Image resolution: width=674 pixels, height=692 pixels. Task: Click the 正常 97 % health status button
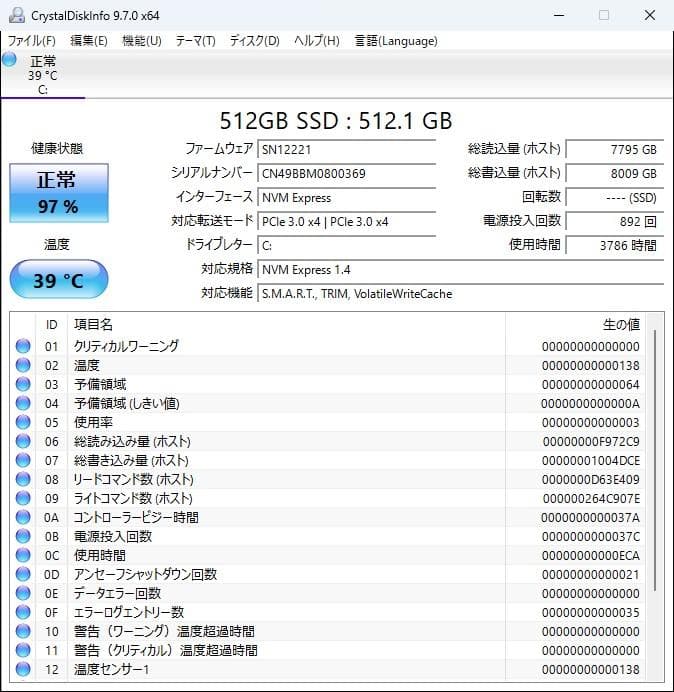[x=59, y=193]
